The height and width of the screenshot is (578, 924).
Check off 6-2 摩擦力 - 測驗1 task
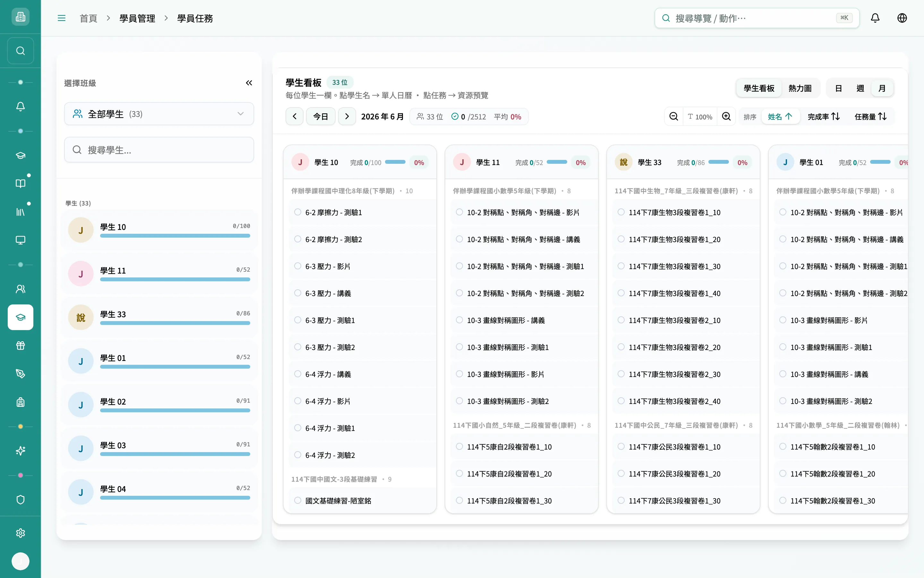click(x=298, y=212)
